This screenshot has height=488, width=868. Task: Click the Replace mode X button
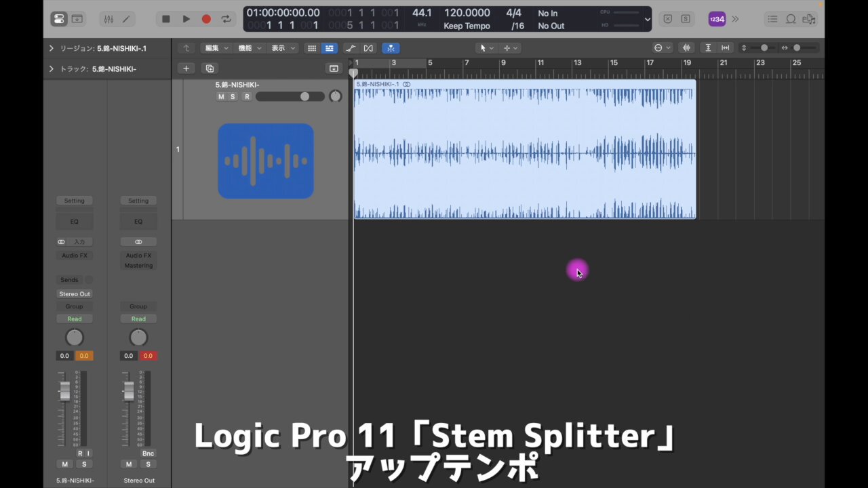pyautogui.click(x=667, y=19)
